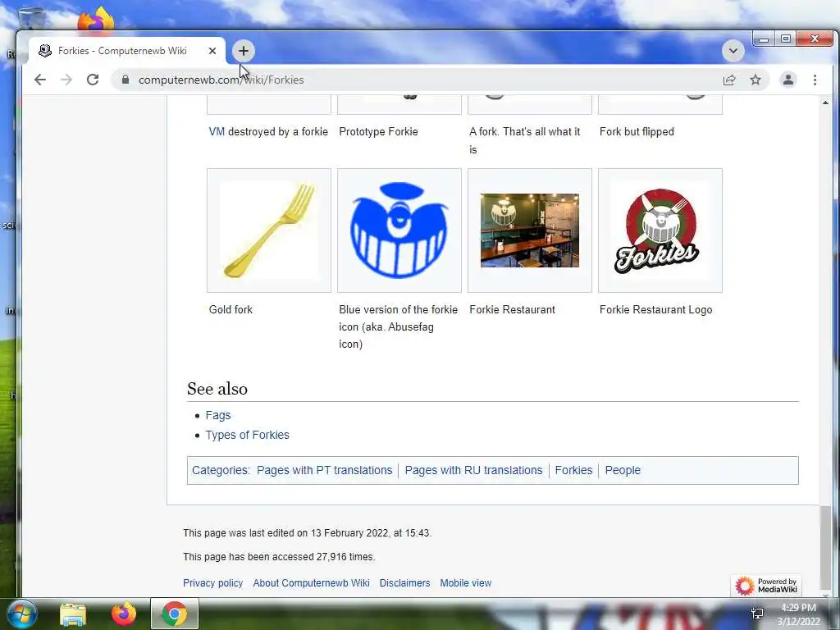Viewport: 840px width, 630px height.
Task: Close the Forkies tab
Action: [x=212, y=51]
